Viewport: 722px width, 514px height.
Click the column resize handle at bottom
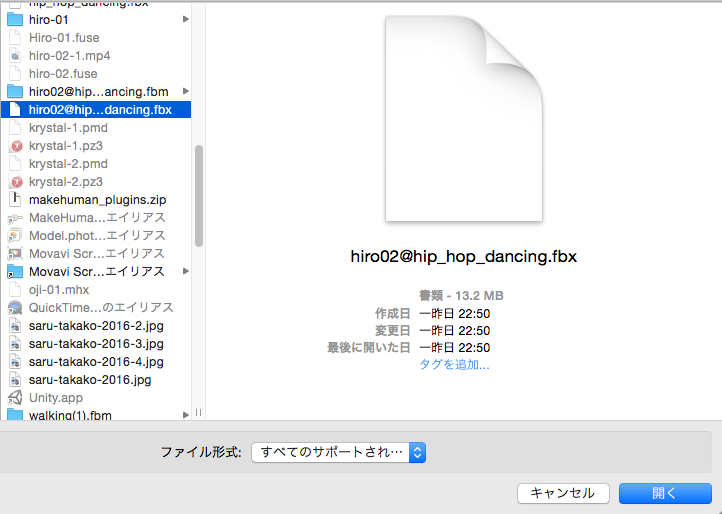tap(198, 413)
